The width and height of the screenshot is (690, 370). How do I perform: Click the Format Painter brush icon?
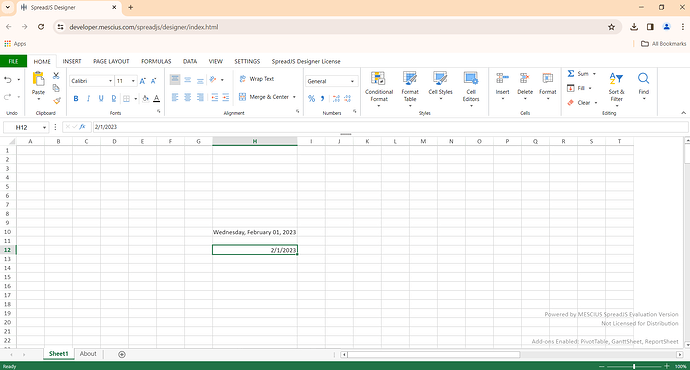click(56, 100)
